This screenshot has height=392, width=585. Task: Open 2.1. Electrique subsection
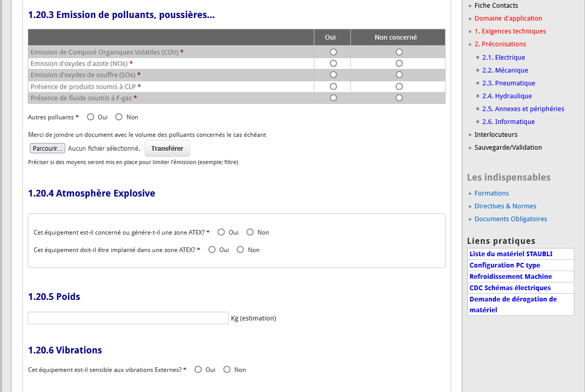click(503, 58)
